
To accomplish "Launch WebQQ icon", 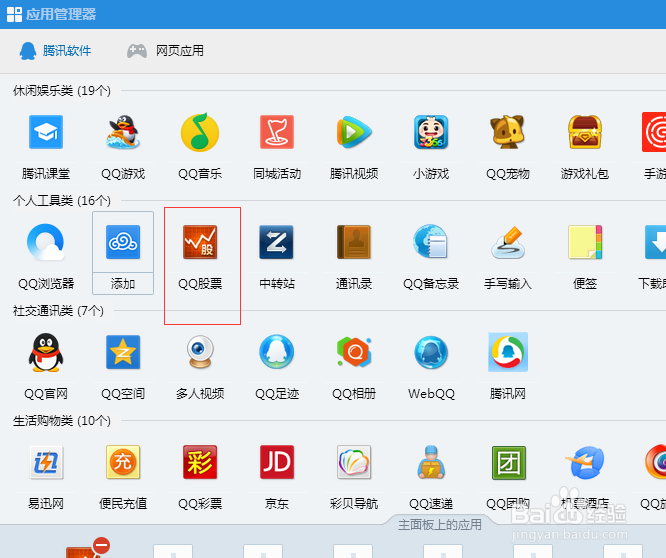I will click(431, 352).
